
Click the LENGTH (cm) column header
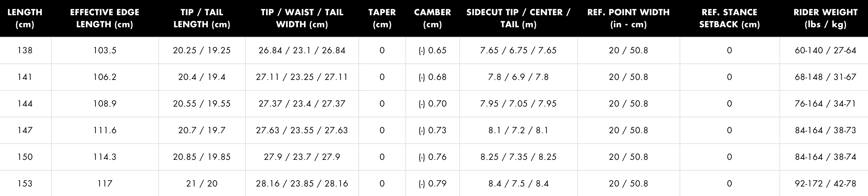coord(25,18)
